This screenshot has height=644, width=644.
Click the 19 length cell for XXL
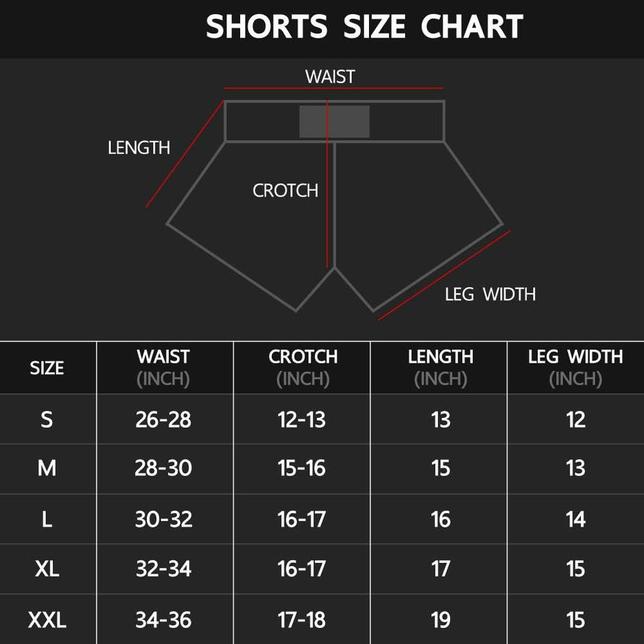pos(441,620)
